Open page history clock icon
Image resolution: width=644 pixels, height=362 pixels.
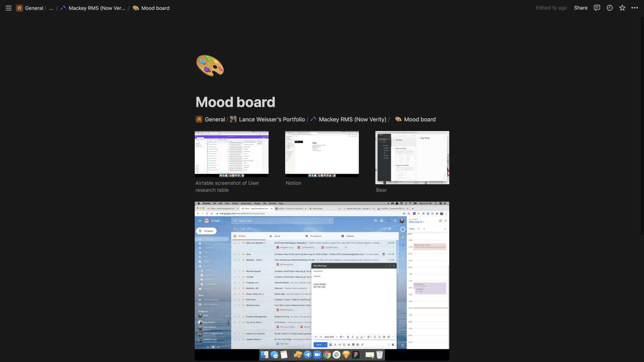click(x=609, y=8)
